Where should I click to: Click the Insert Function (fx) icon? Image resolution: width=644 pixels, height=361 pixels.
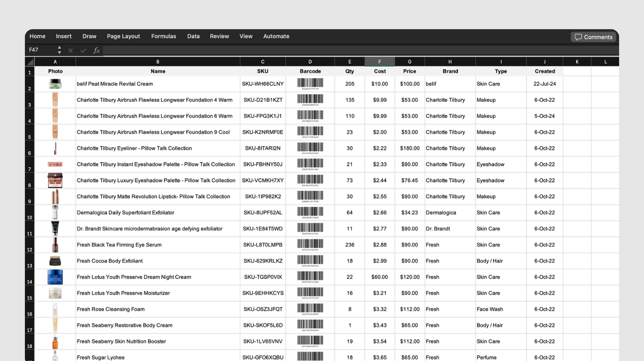coord(97,50)
